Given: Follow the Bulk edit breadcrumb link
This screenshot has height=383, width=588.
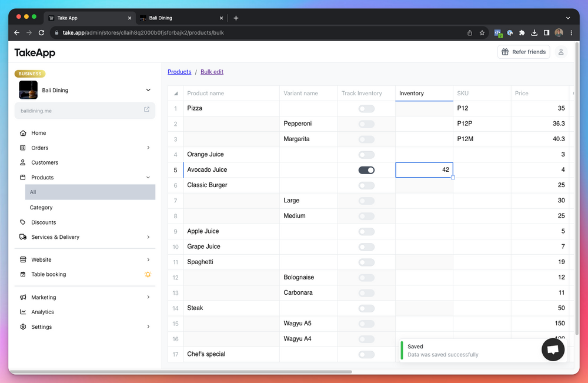Looking at the screenshot, I should pos(212,72).
